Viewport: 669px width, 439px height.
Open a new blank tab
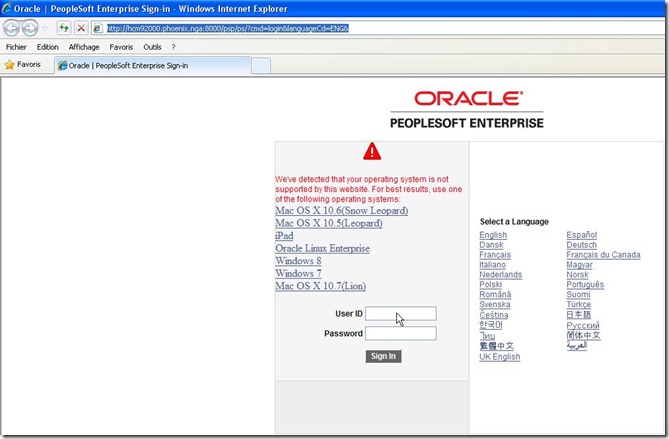pos(261,66)
